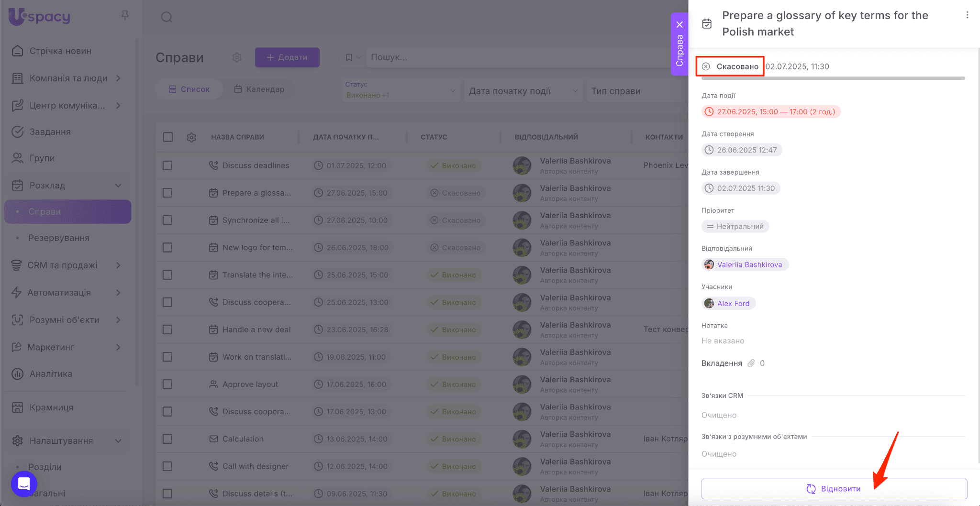Open Резервування in the sidebar
This screenshot has height=506, width=980.
click(x=59, y=238)
